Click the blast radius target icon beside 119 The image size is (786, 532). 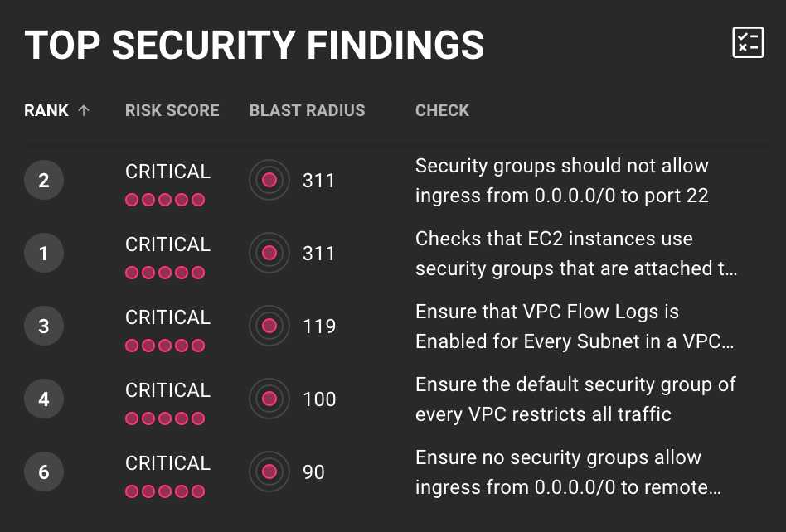coord(269,326)
